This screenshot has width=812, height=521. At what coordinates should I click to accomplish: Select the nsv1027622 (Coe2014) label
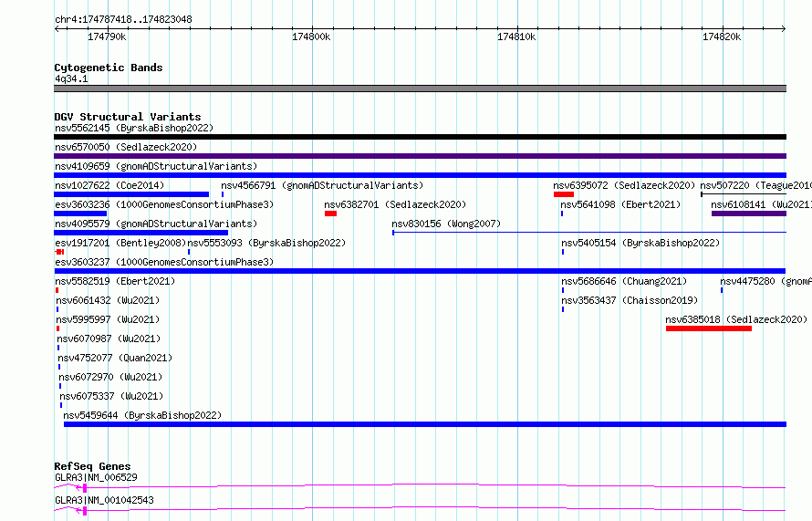click(x=109, y=185)
